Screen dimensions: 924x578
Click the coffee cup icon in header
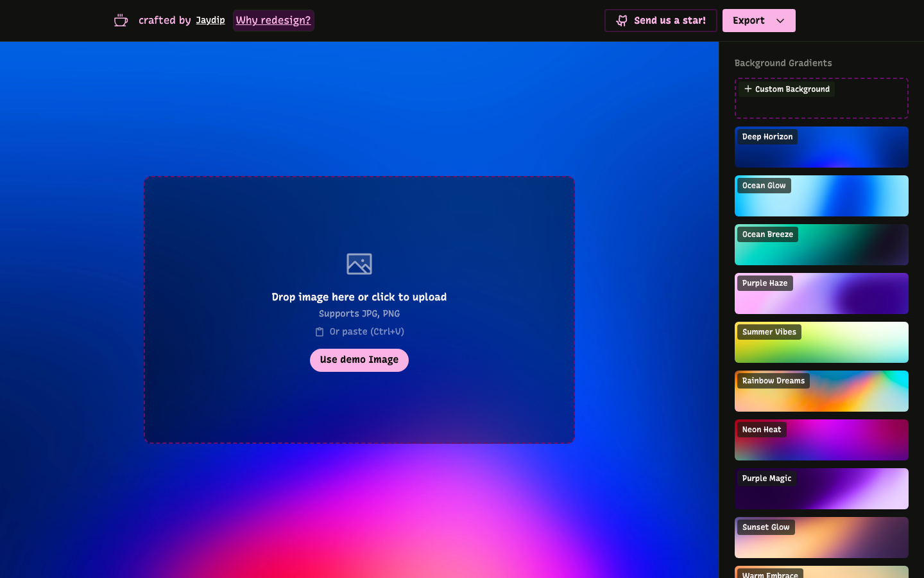tap(121, 21)
